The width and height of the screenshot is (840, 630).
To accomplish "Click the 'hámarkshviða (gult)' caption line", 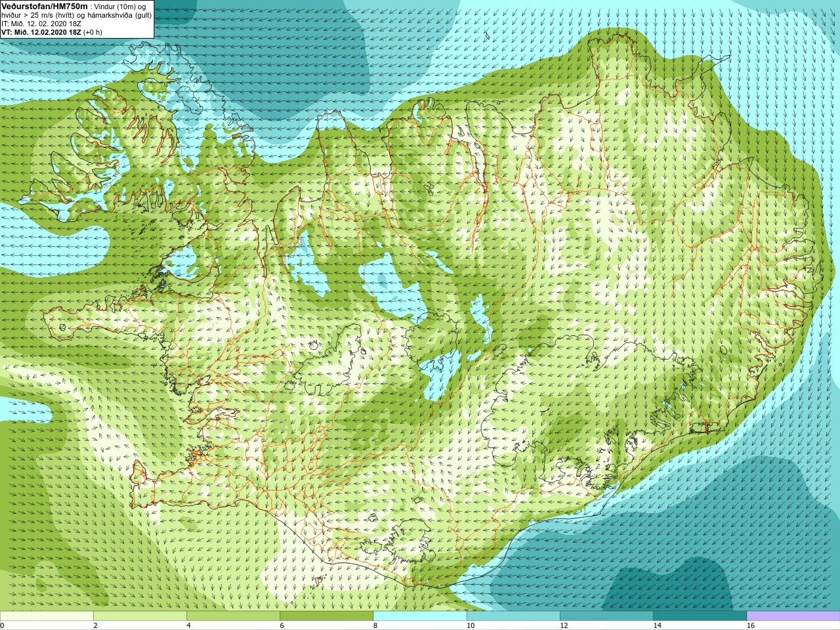I will 119,15.
